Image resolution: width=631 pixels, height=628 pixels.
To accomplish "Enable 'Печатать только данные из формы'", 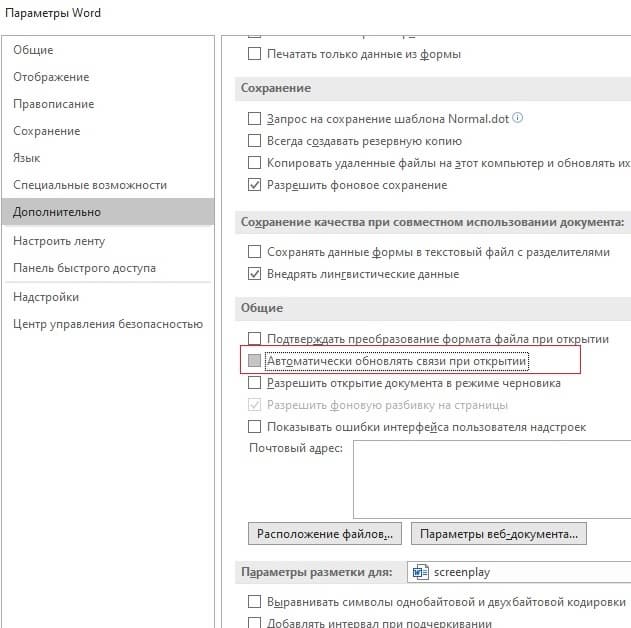I will [x=255, y=53].
